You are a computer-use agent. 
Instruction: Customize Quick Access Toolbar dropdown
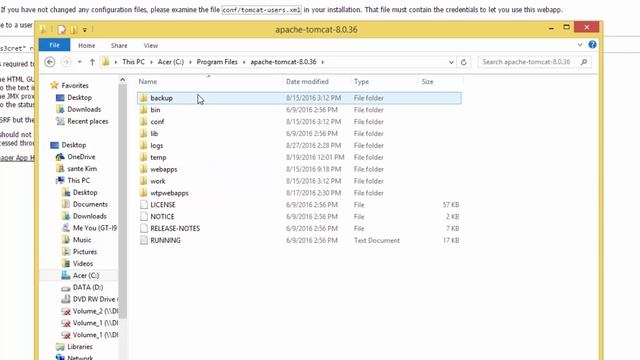[85, 29]
